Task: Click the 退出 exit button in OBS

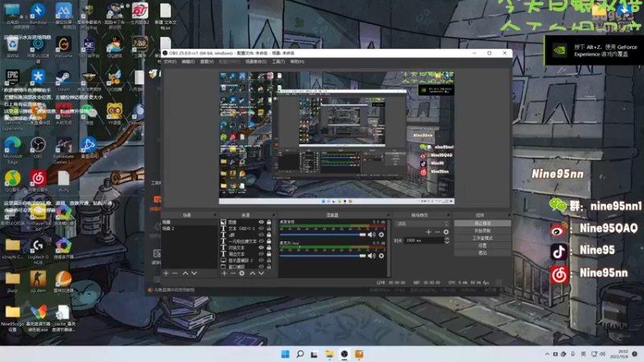Action: (x=482, y=253)
